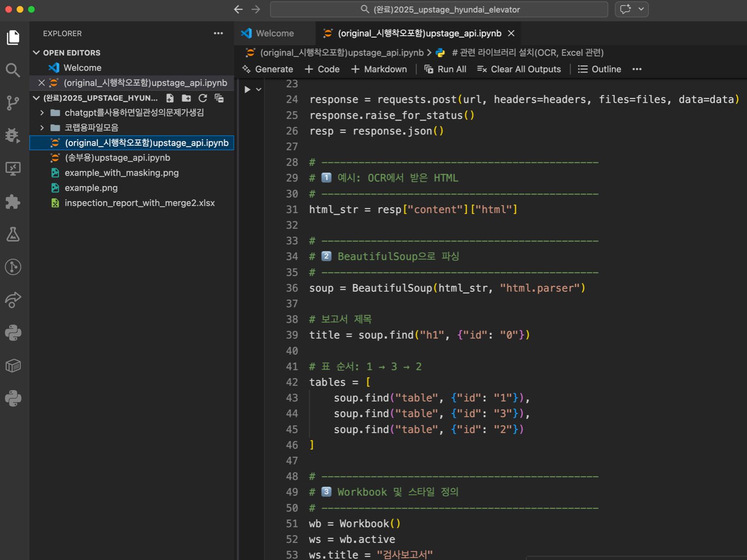Screen dimensions: 747x560
Task: Go back with the navigation arrow
Action: [x=238, y=9]
